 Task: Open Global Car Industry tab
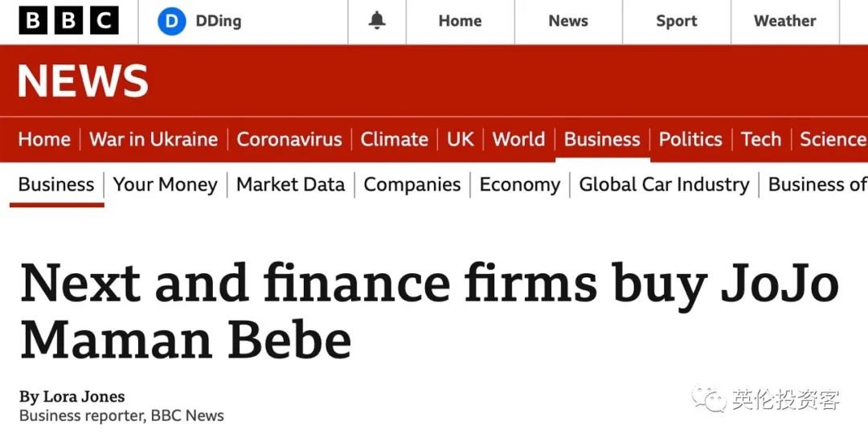[664, 185]
